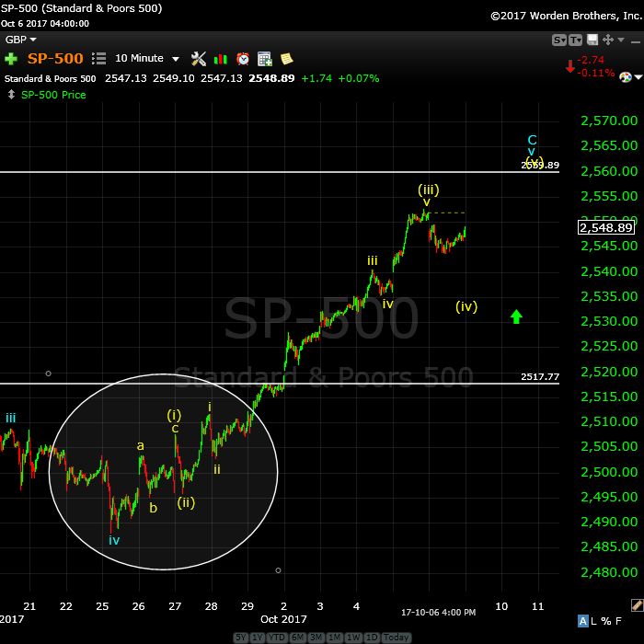Click the orange SP-500 symbol name

tap(55, 58)
